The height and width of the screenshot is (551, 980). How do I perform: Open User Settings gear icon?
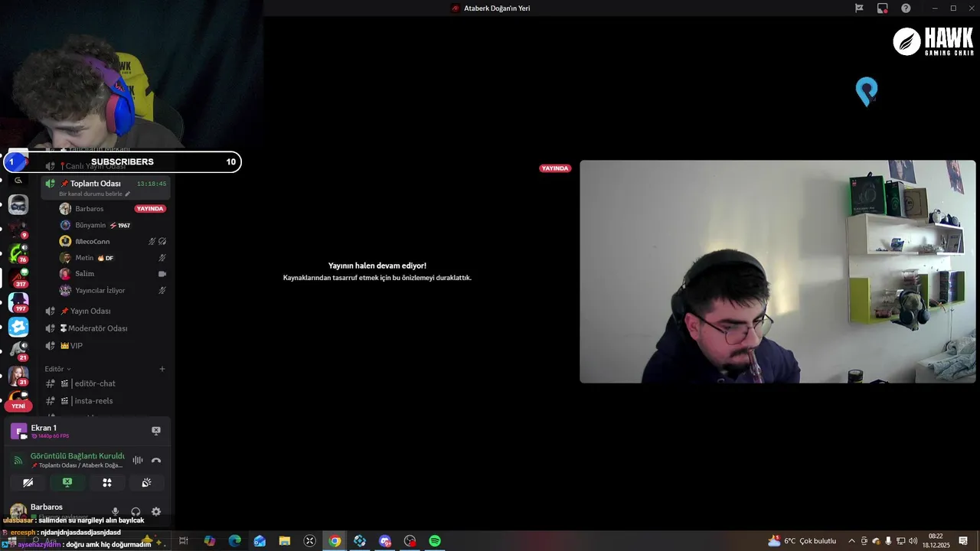tap(156, 511)
